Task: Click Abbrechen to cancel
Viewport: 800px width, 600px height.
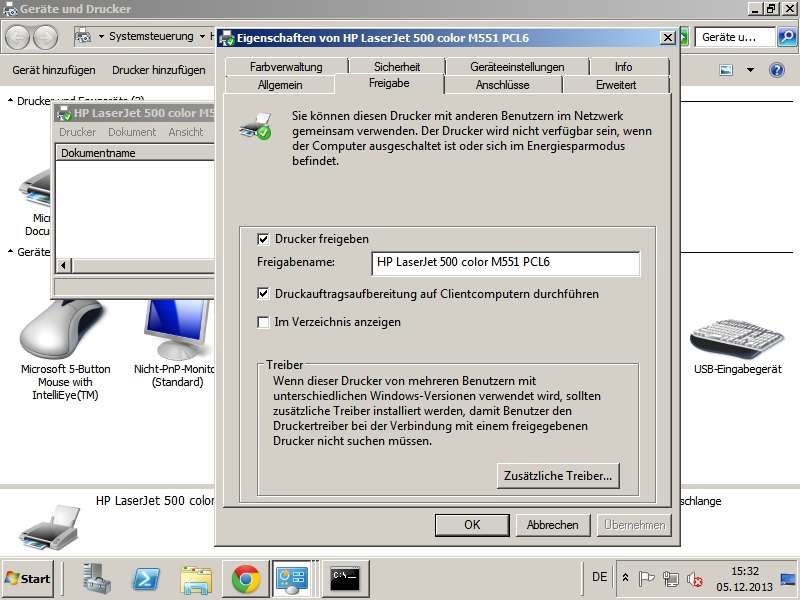Action: [x=553, y=524]
